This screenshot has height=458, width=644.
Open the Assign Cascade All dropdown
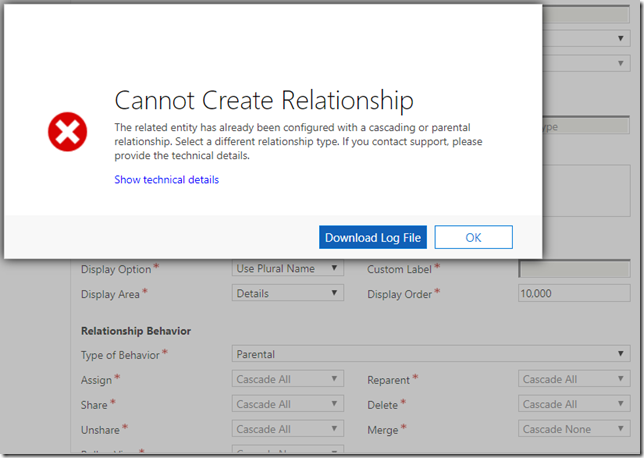(288, 379)
